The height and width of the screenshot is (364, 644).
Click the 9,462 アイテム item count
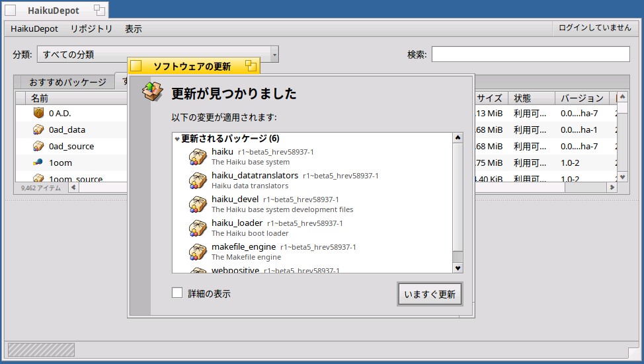(x=40, y=188)
